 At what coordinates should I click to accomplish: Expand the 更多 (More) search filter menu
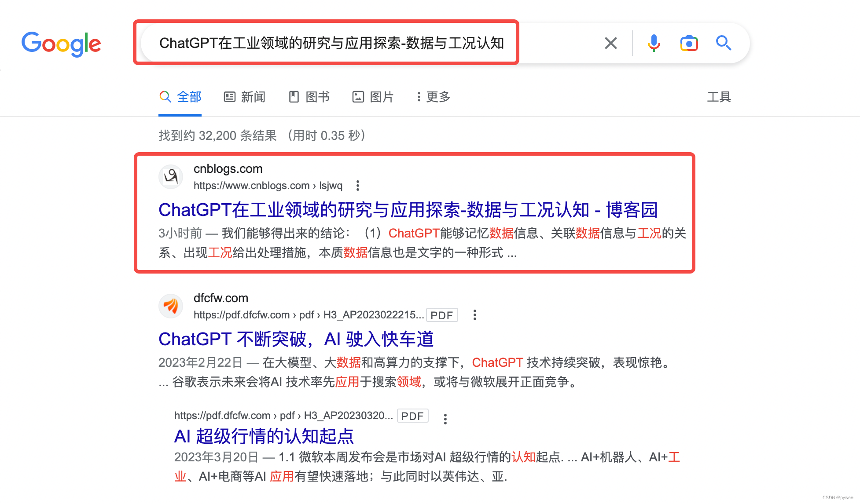434,97
